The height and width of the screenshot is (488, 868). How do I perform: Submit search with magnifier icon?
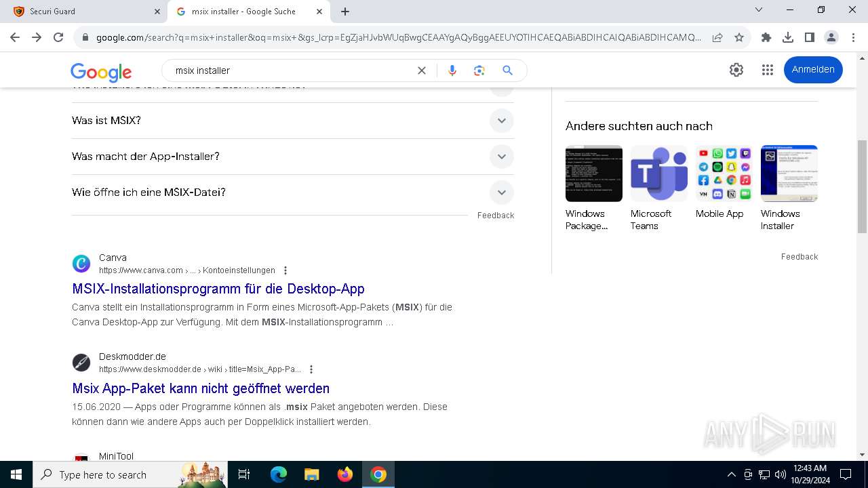tap(507, 70)
